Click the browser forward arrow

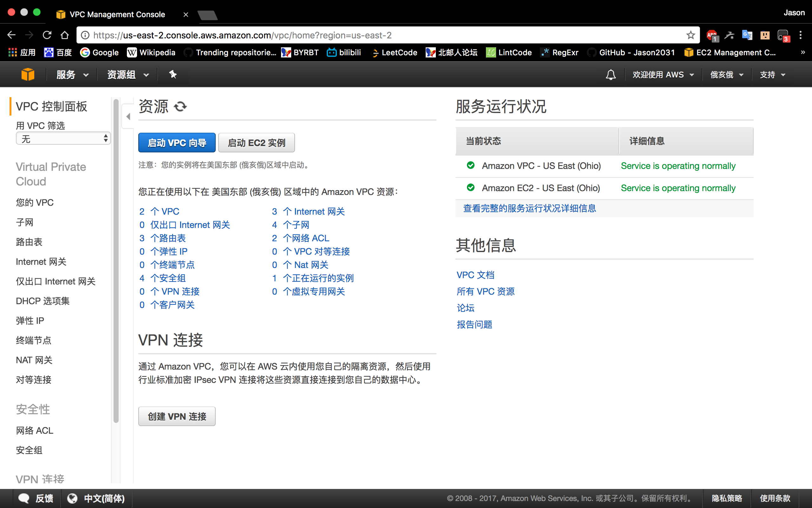[29, 35]
